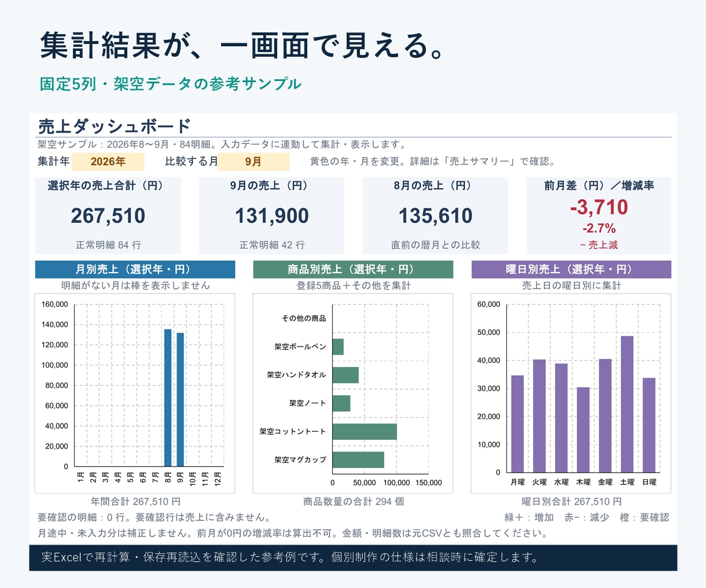
Task: Select the yellow 9月 comparison month cell
Action: coord(253,161)
